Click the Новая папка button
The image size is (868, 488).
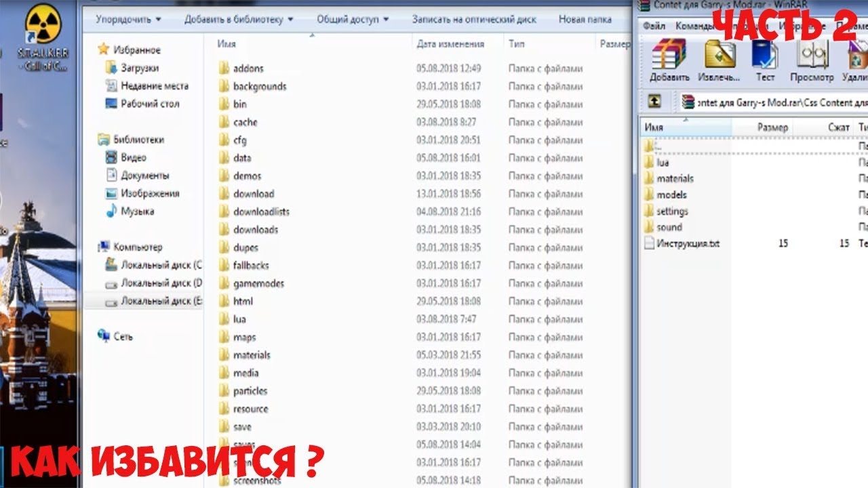(585, 20)
